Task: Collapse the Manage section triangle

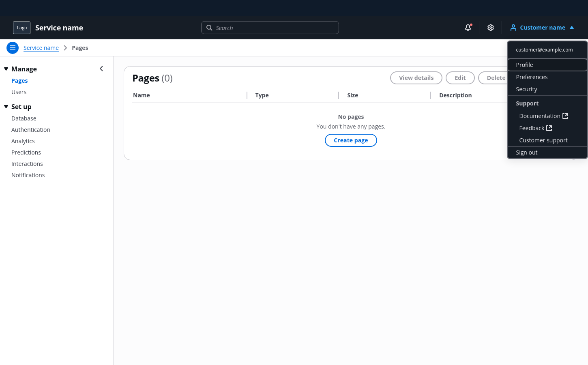Action: point(6,69)
